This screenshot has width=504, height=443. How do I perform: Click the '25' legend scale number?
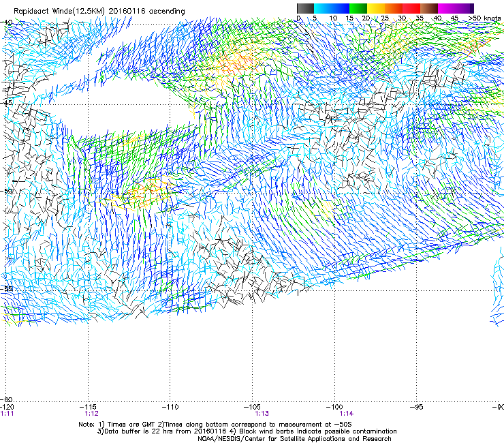point(385,18)
